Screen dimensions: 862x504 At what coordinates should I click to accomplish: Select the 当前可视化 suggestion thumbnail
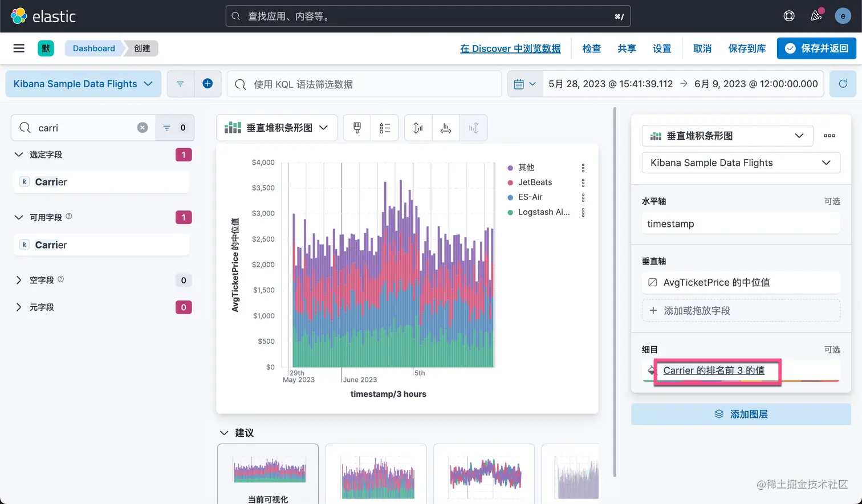pyautogui.click(x=268, y=474)
